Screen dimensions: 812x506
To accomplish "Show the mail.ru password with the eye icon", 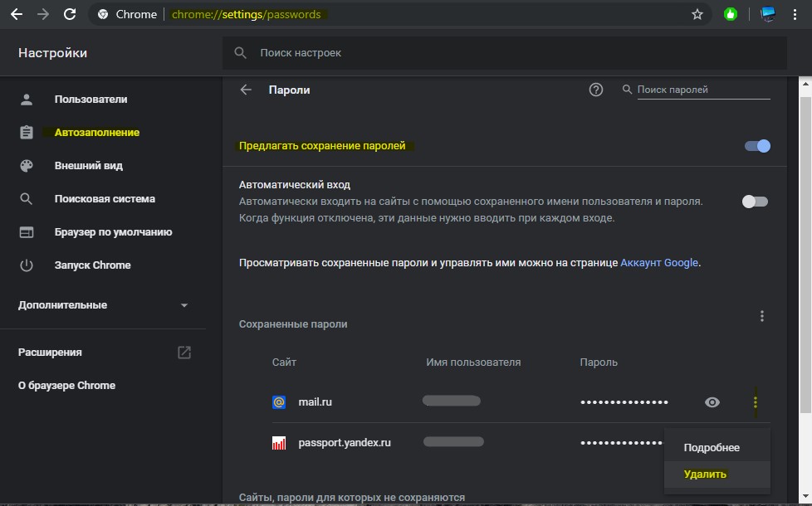I will point(712,402).
